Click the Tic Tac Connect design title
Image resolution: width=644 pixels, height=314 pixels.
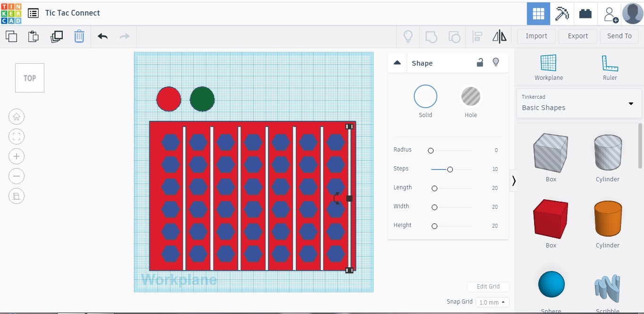[x=73, y=13]
